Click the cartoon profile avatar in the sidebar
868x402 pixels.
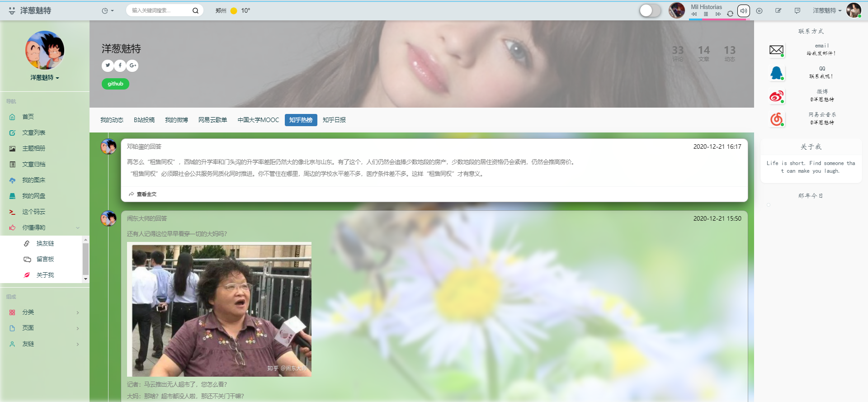(45, 50)
